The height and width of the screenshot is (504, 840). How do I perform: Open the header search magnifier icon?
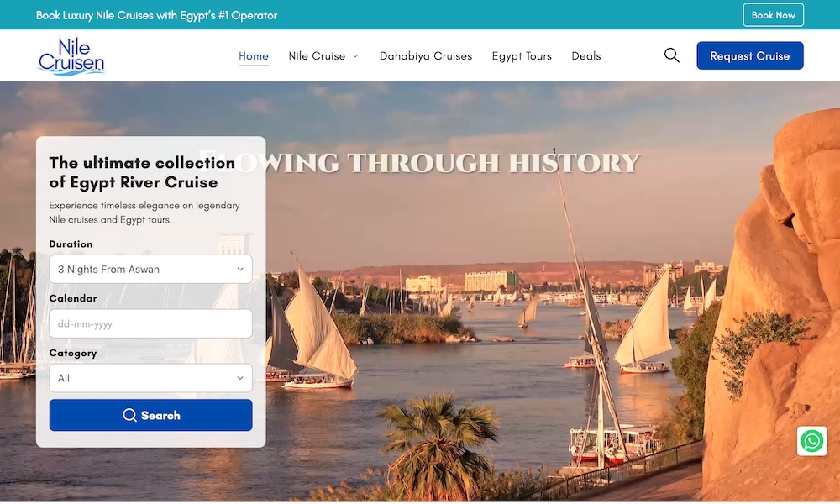[672, 55]
